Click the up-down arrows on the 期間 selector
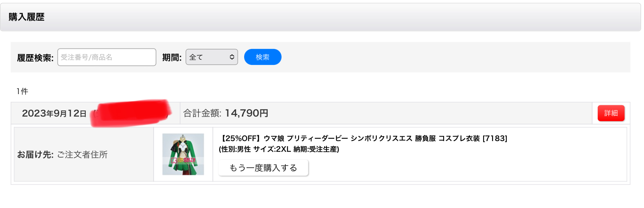Viewport: 644px width, 208px height. tap(231, 57)
